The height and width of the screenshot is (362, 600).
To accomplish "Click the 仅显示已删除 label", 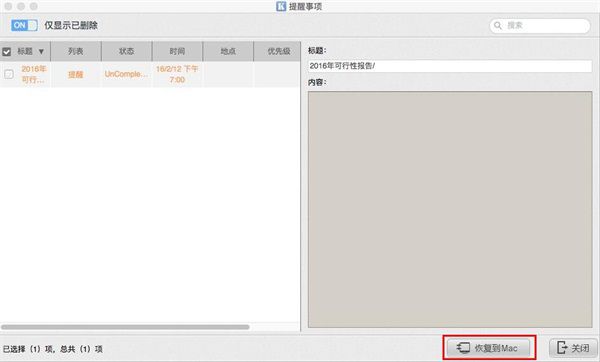I will tap(71, 26).
